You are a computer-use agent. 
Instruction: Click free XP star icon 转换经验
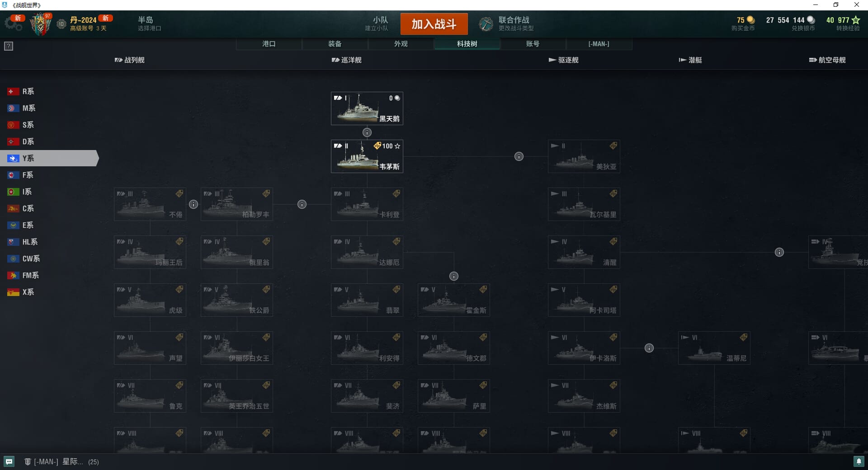pos(856,20)
